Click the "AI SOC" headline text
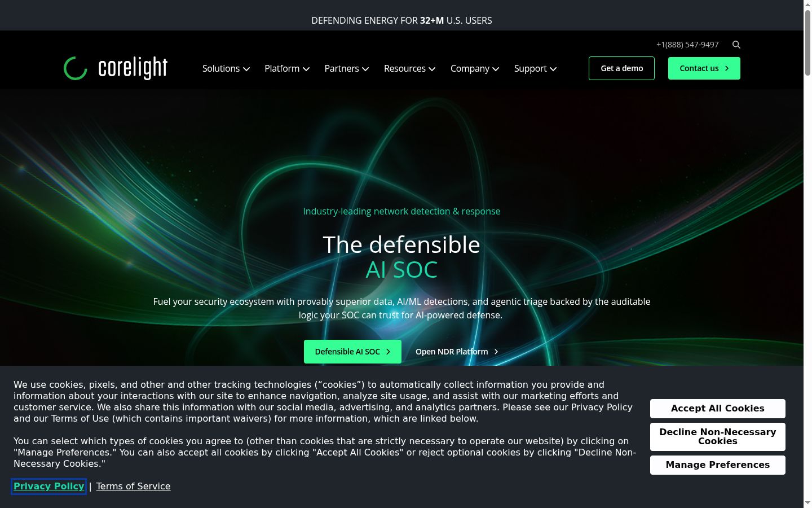 (401, 270)
